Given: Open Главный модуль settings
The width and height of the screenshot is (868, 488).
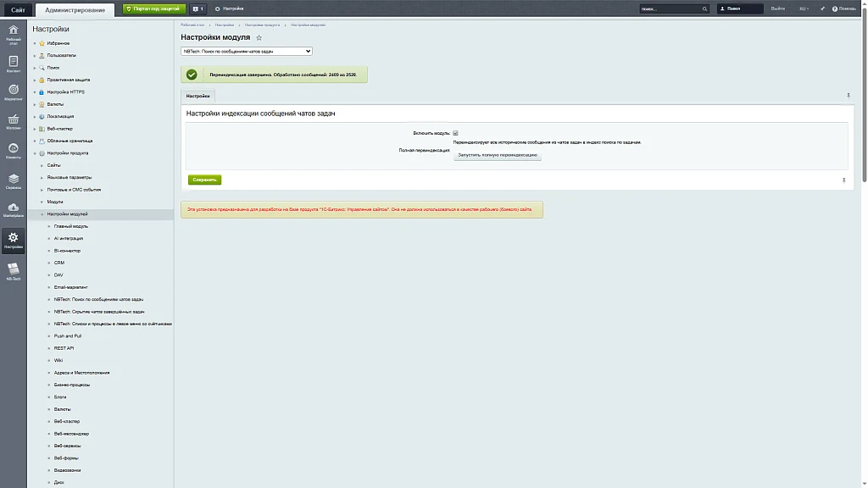Looking at the screenshot, I should coord(71,226).
